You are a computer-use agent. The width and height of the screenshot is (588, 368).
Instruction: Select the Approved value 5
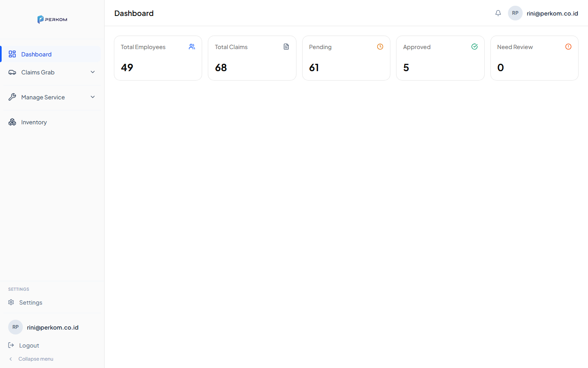coord(406,67)
